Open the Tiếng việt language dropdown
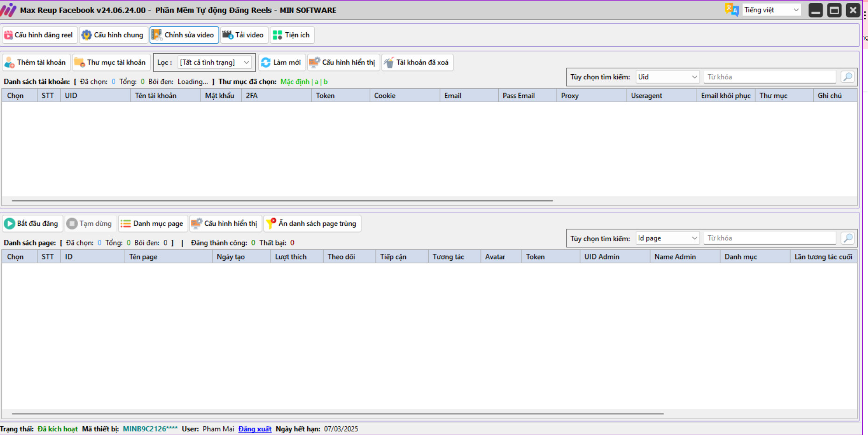 771,10
